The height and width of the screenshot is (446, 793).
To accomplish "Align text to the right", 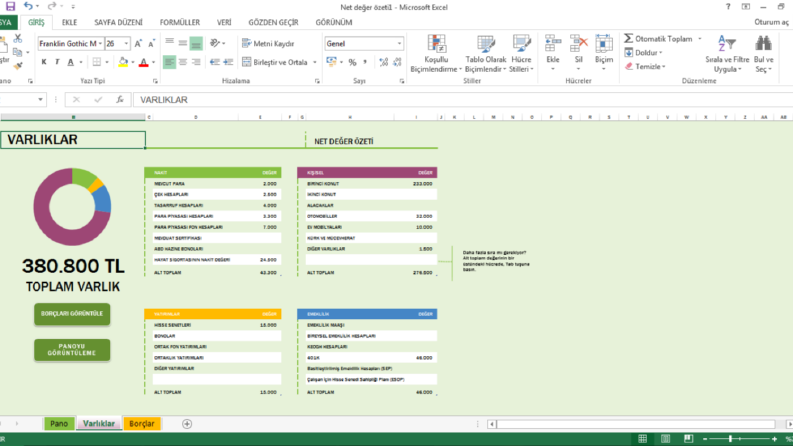I will click(x=196, y=62).
